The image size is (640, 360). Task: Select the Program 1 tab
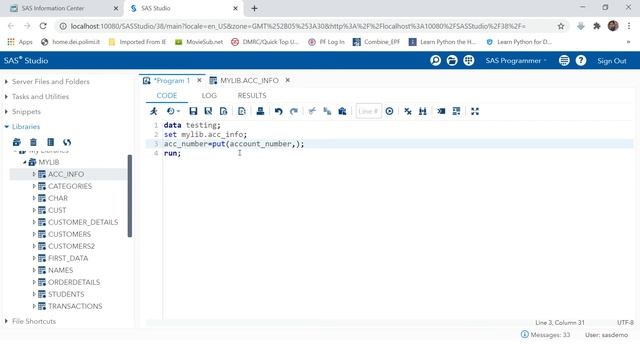tap(171, 80)
